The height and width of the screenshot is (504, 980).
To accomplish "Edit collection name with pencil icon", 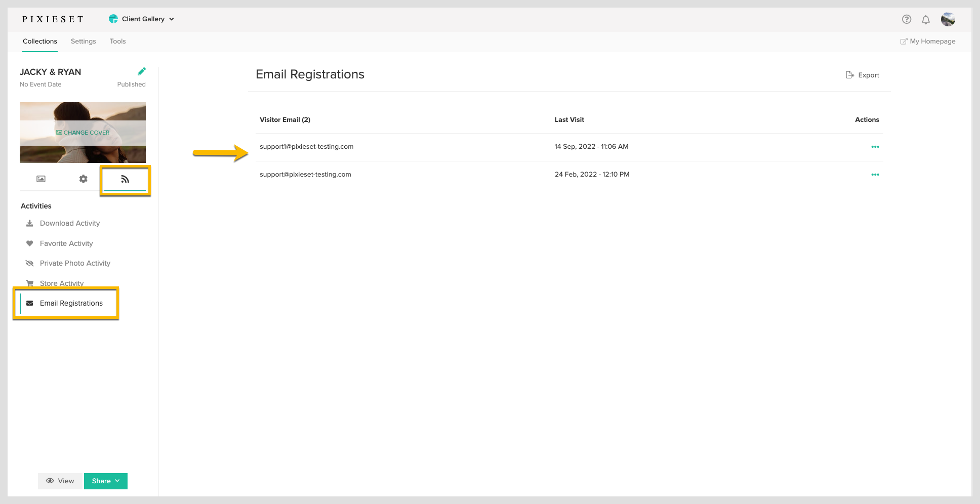I will coord(142,71).
